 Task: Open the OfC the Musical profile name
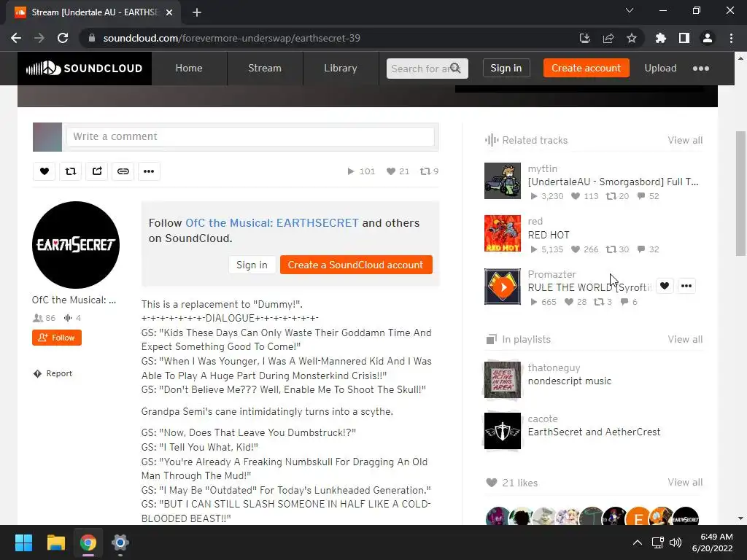click(74, 300)
